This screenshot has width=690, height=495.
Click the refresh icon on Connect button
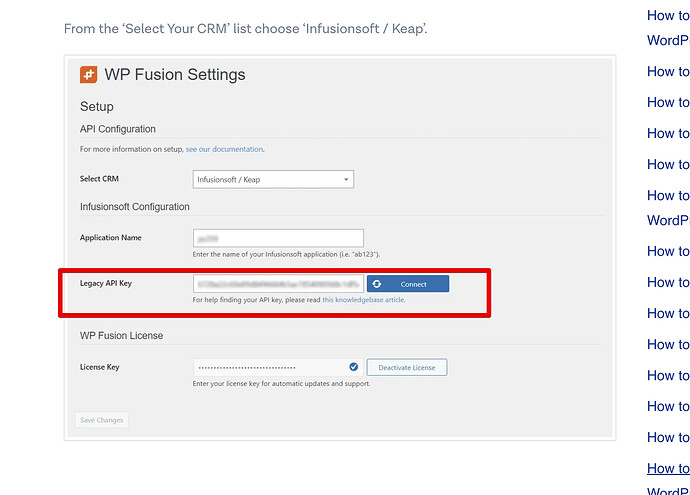377,284
